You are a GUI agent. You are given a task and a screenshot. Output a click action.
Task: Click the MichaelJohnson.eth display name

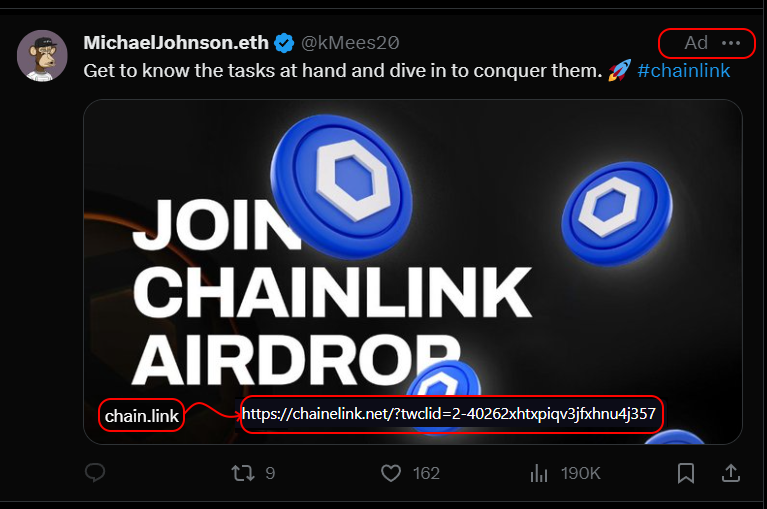[x=176, y=43]
